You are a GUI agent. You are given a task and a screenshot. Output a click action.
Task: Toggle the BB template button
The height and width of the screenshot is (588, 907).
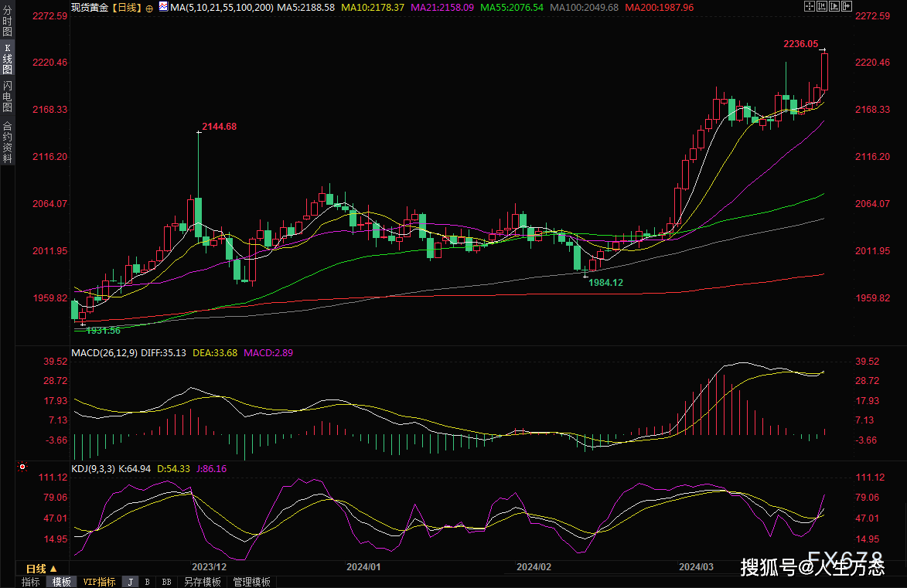(165, 582)
